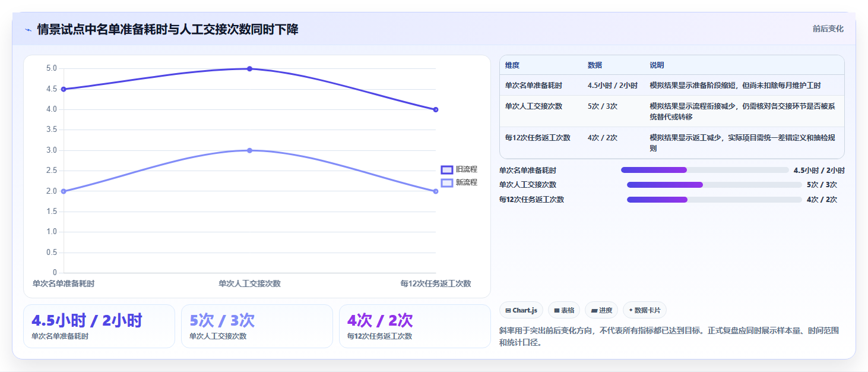Click table cell 5次 / 3次

pyautogui.click(x=603, y=106)
